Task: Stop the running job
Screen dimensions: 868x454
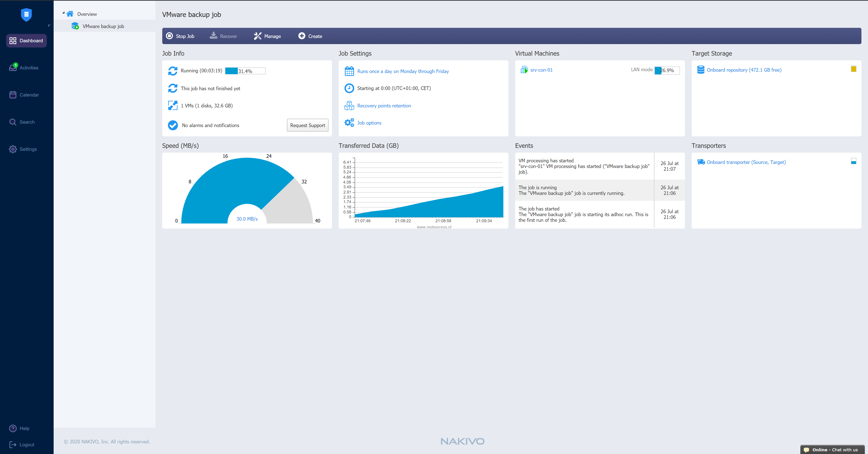Action: (x=180, y=36)
